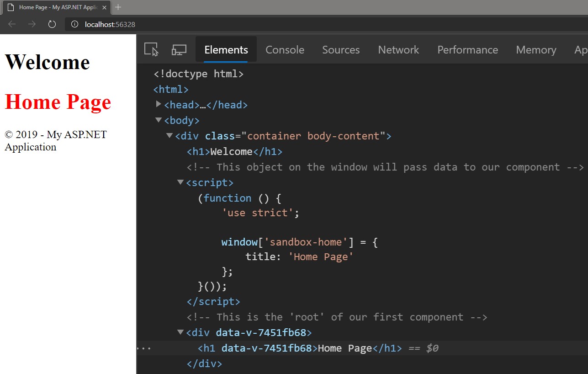The width and height of the screenshot is (588, 374).
Task: Click the title: 'Home Page' code line
Action: [x=300, y=256]
